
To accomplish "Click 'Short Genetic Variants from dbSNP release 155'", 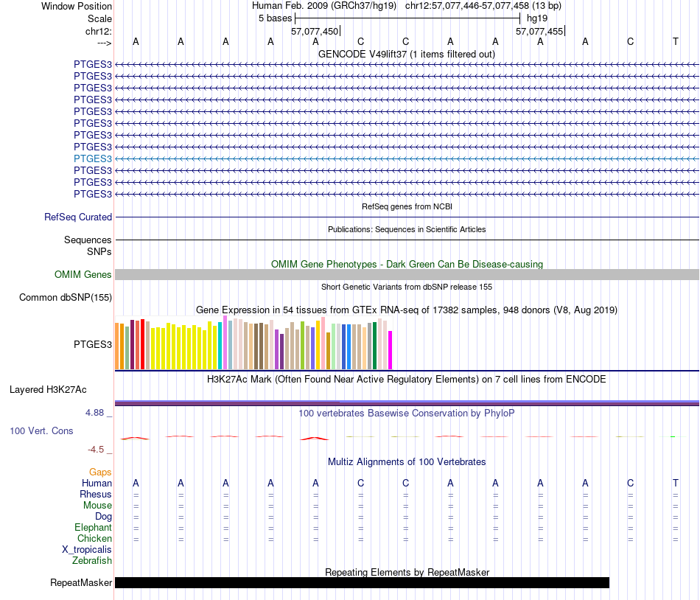I will (x=407, y=287).
